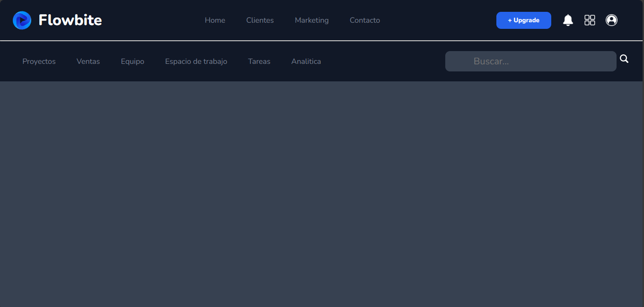
Task: Open the Proyectos tab
Action: (x=39, y=61)
